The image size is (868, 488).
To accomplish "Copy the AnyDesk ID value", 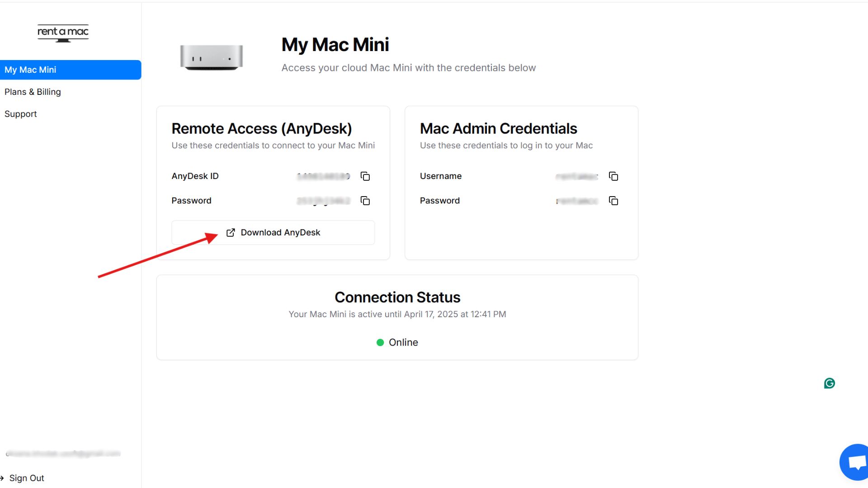I will [x=365, y=176].
